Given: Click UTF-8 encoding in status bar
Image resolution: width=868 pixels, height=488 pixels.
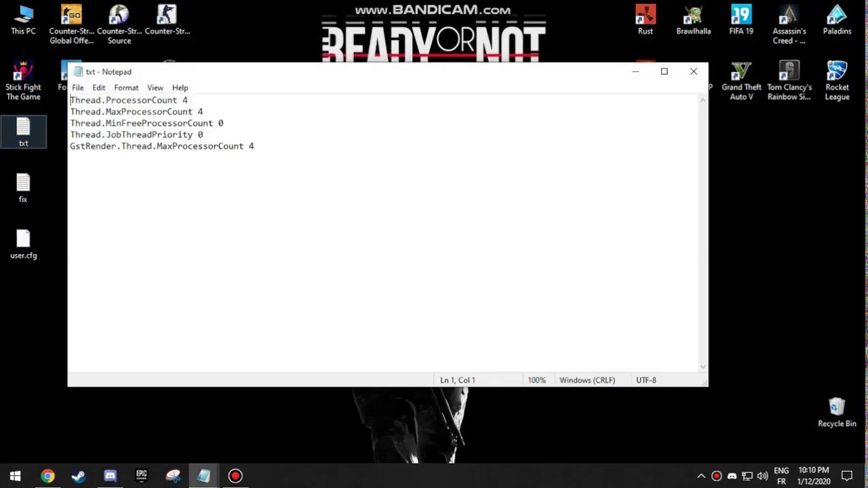Looking at the screenshot, I should coord(646,380).
